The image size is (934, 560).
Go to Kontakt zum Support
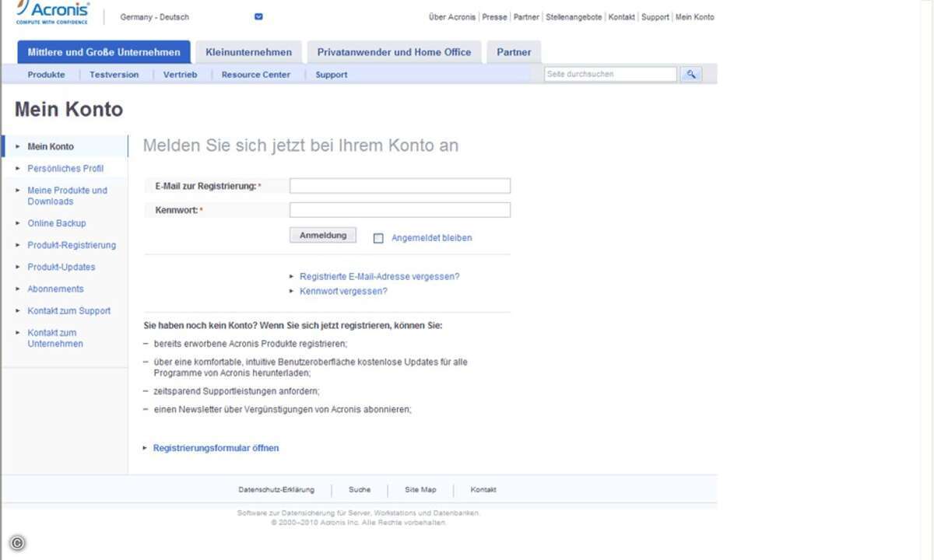[x=69, y=311]
